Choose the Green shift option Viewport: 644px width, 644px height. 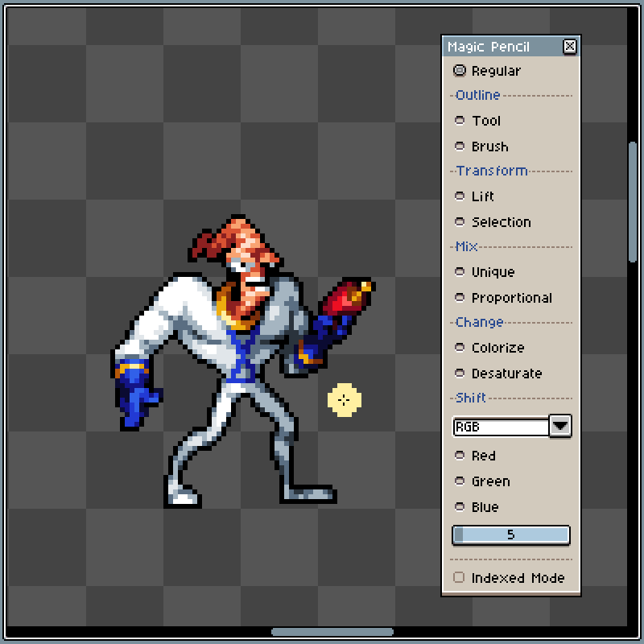pyautogui.click(x=482, y=481)
